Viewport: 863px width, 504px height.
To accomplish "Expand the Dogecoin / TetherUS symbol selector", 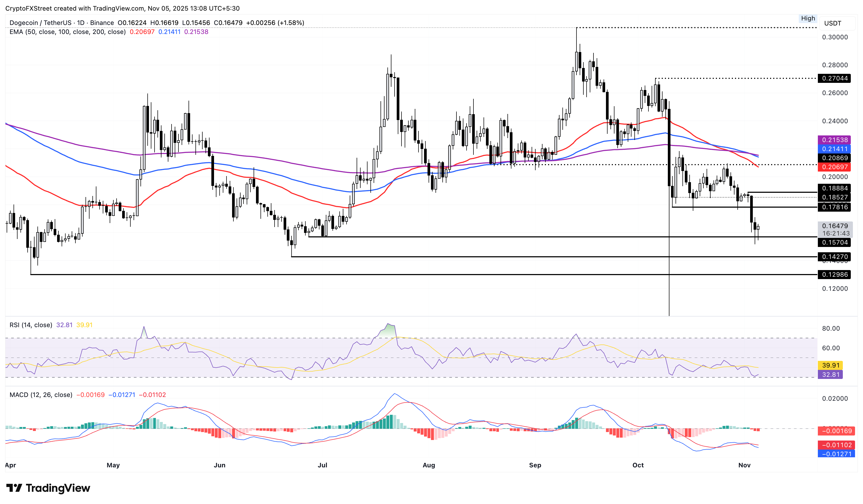I will (41, 23).
